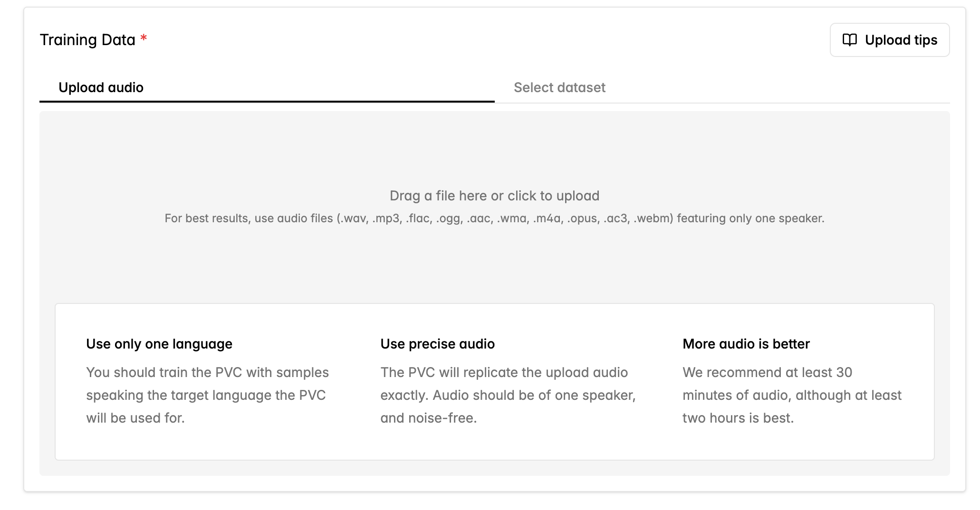
Task: Click 'two hours is best' text
Action: [x=738, y=418]
